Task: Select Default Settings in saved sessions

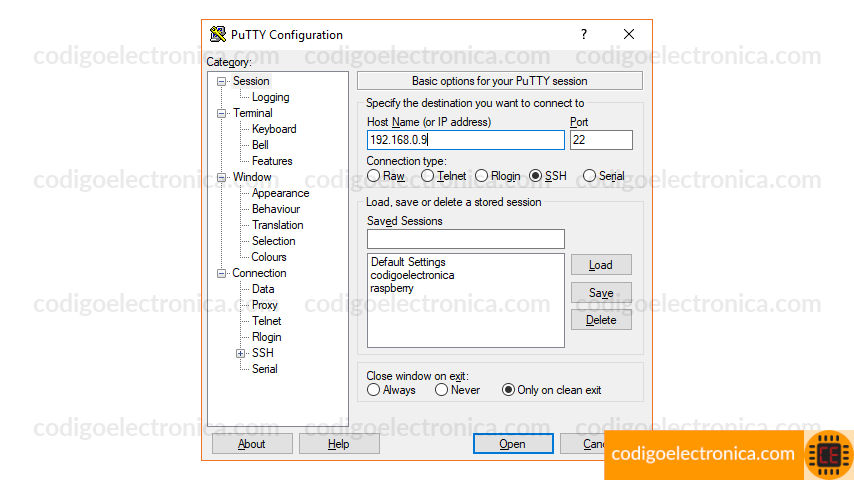Action: tap(408, 262)
